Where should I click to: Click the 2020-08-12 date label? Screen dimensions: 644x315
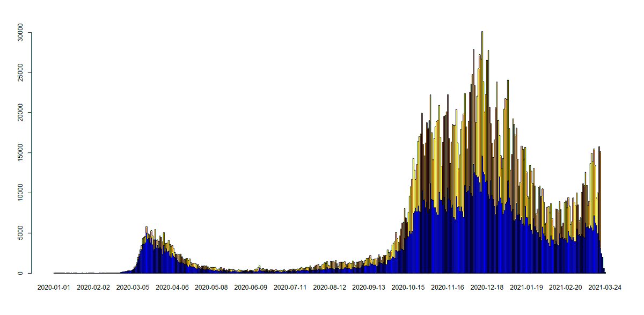point(330,288)
